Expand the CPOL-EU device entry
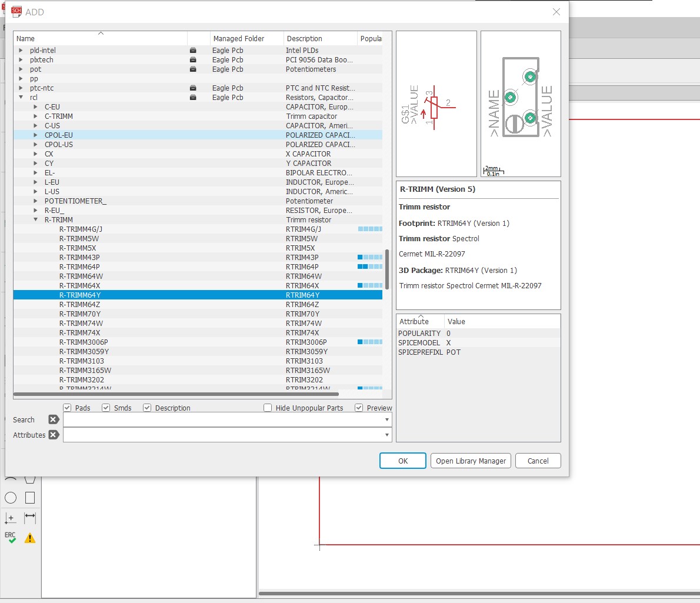The image size is (700, 603). [x=36, y=135]
